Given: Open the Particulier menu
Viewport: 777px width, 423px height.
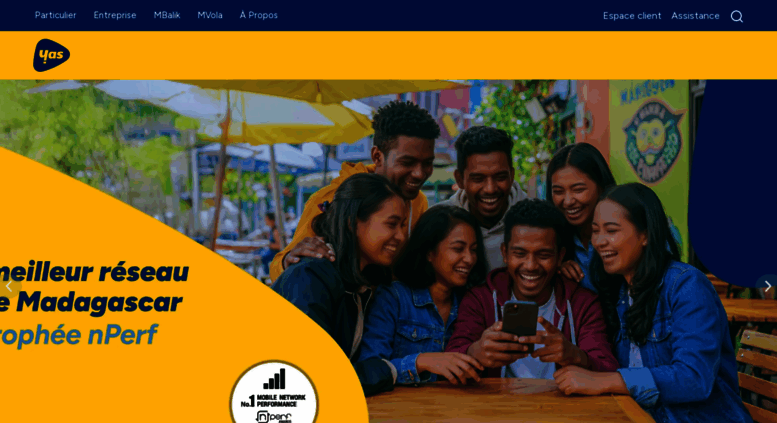Looking at the screenshot, I should [56, 15].
